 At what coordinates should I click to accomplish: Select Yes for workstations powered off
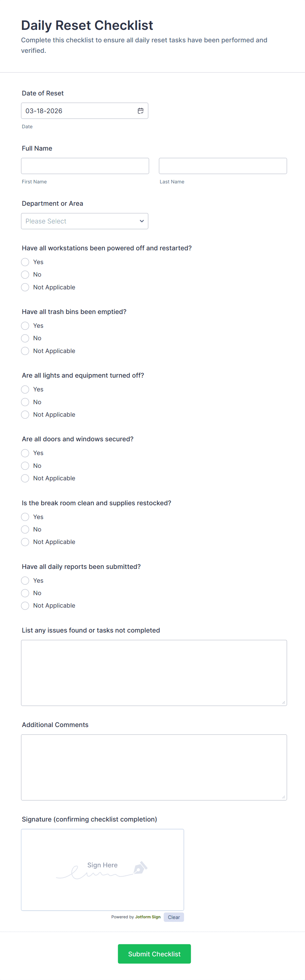(x=25, y=262)
